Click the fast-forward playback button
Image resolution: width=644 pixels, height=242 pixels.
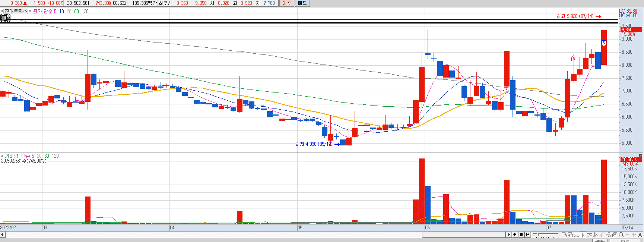(x=528, y=235)
